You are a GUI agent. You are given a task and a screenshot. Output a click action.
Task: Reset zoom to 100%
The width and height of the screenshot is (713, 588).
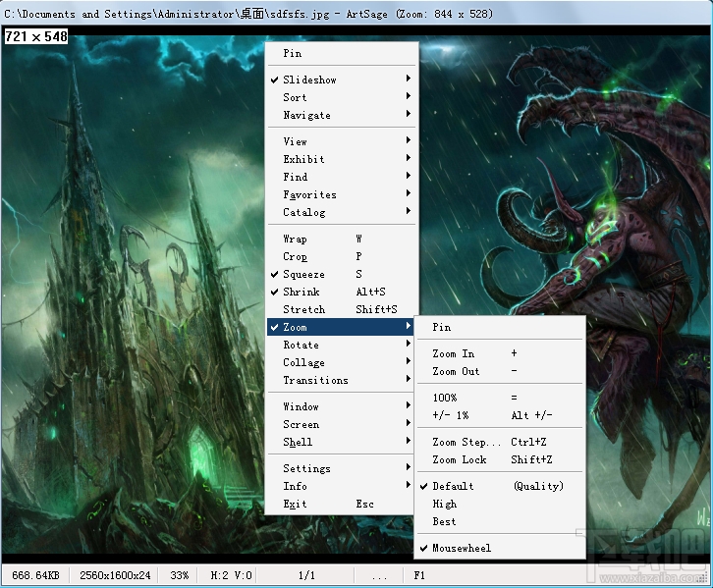point(445,399)
